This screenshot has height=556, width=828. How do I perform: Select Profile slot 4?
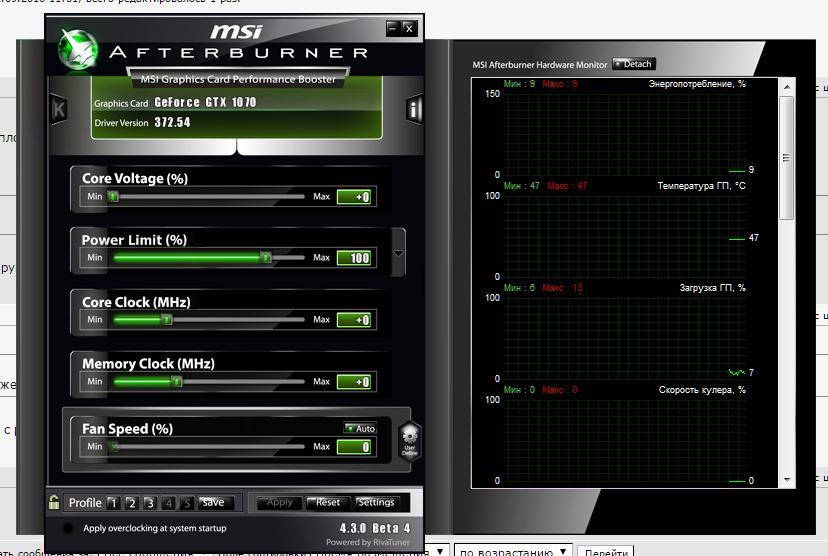click(x=168, y=503)
